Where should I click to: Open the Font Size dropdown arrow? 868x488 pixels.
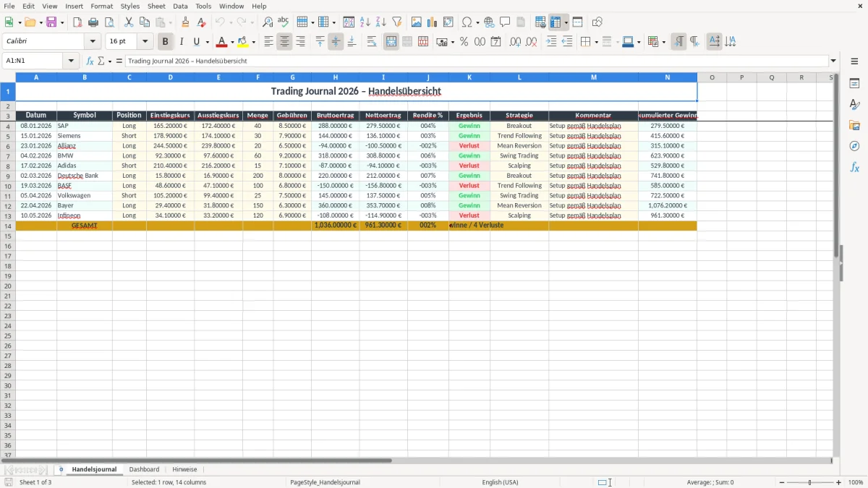(145, 42)
